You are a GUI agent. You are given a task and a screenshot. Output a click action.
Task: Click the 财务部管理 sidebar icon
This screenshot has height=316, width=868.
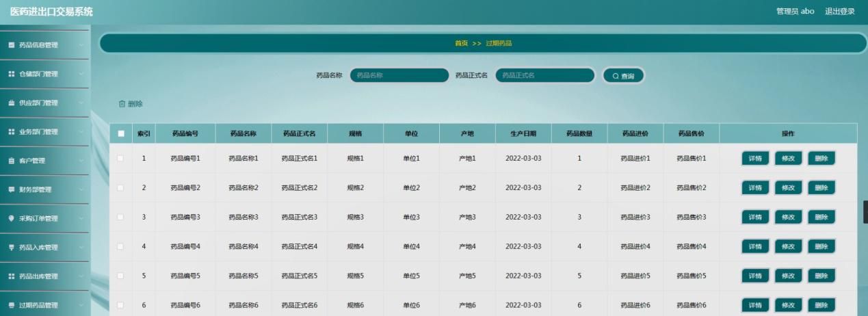click(12, 189)
